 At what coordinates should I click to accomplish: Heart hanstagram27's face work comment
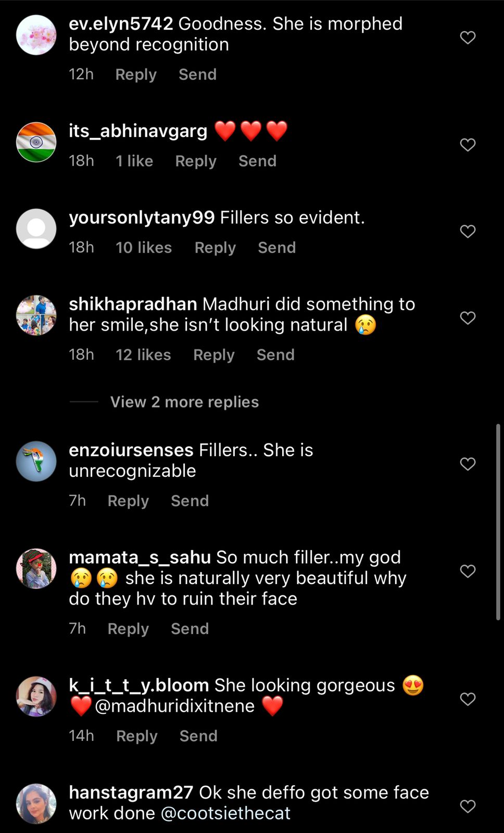468,806
